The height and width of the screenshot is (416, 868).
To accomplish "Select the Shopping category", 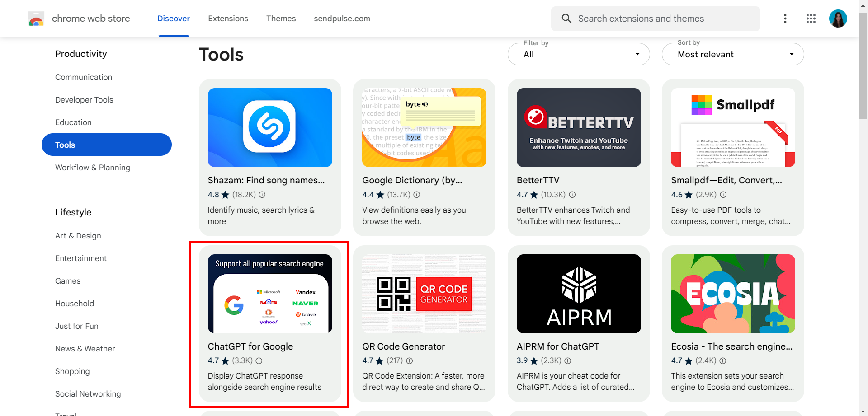I will [72, 371].
